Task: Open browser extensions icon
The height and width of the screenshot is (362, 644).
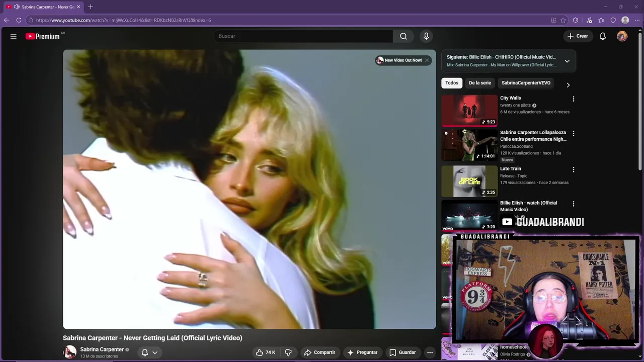Action: click(576, 20)
